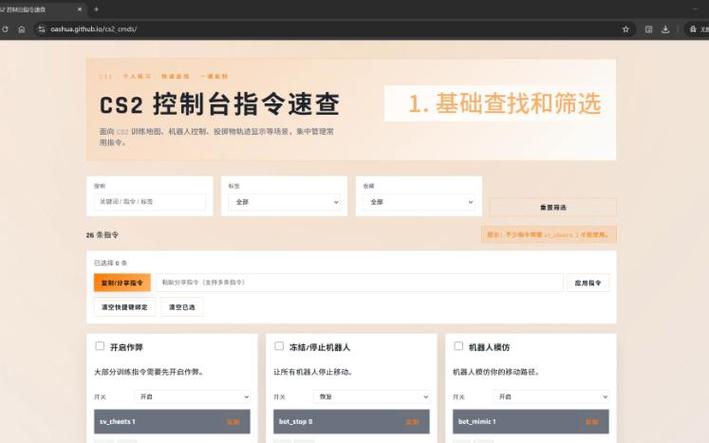Copy the bot_stop 0 command
Screen dimensions: 709x443
412,422
